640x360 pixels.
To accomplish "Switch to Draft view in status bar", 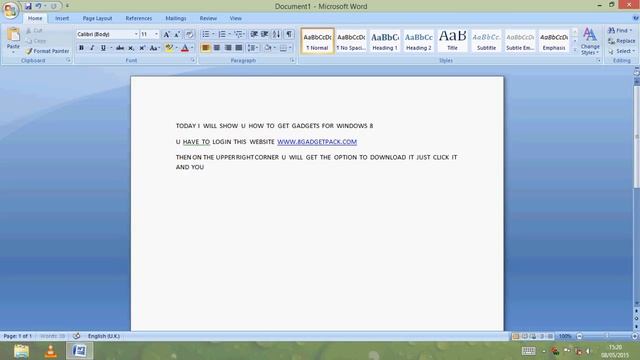I will click(550, 336).
